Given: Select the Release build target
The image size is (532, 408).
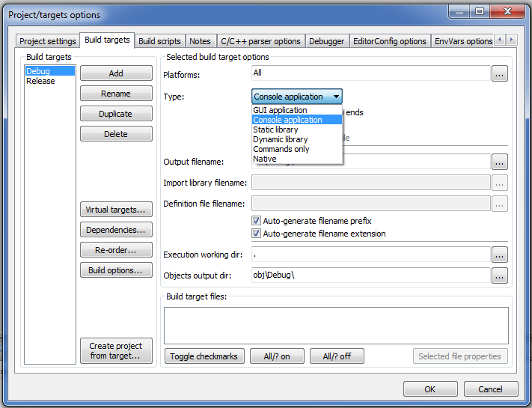Looking at the screenshot, I should pos(40,81).
